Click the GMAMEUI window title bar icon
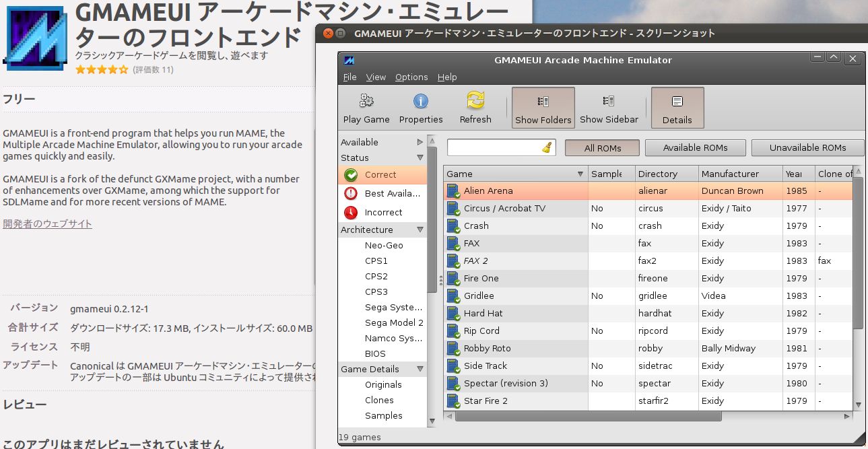The width and height of the screenshot is (868, 449). pos(349,60)
